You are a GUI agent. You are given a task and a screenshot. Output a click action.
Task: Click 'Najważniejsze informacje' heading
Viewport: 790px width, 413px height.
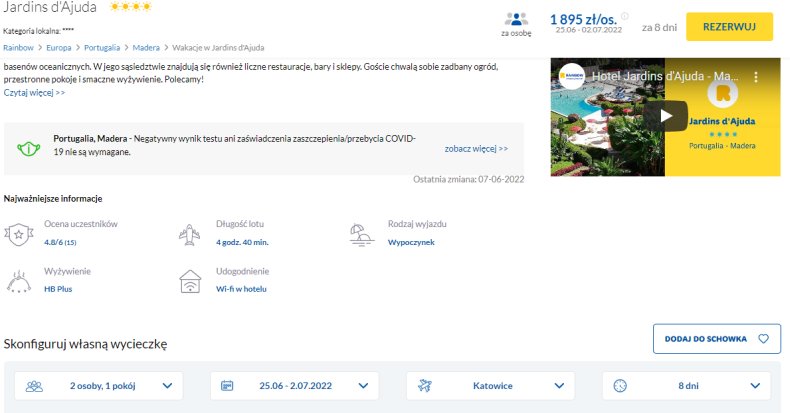[53, 199]
